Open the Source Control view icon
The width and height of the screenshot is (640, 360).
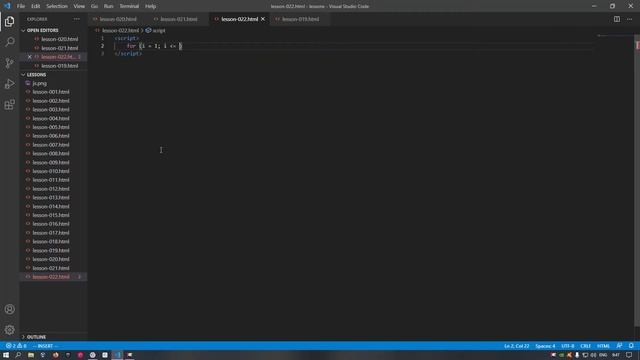[x=9, y=63]
